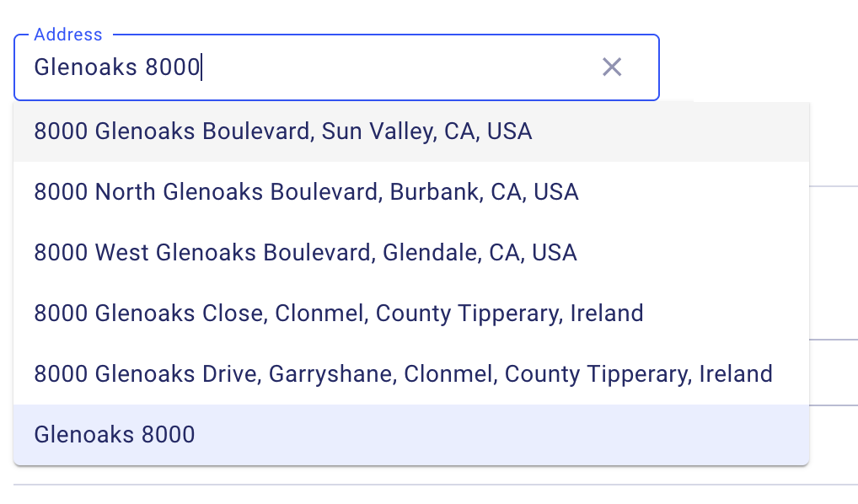Pick the Sun Valley, CA address result
This screenshot has height=504, width=858.
point(283,131)
